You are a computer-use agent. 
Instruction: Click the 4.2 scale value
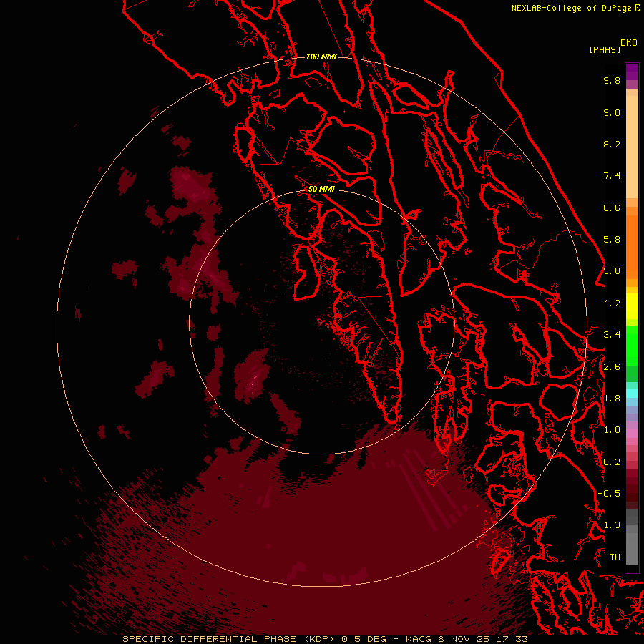(x=612, y=303)
